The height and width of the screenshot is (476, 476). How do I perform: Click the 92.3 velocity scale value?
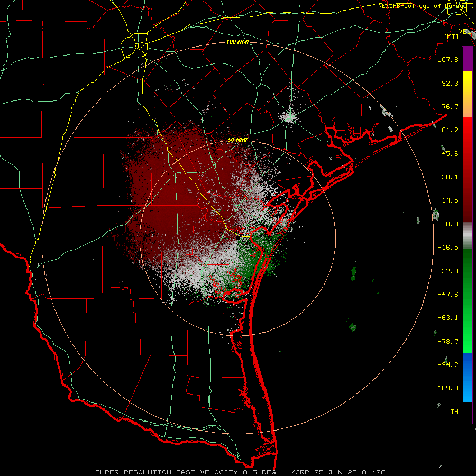click(x=450, y=83)
